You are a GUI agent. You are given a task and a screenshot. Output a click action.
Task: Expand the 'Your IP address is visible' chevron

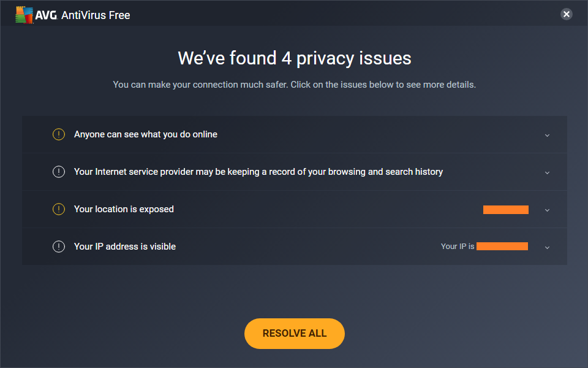click(x=547, y=247)
